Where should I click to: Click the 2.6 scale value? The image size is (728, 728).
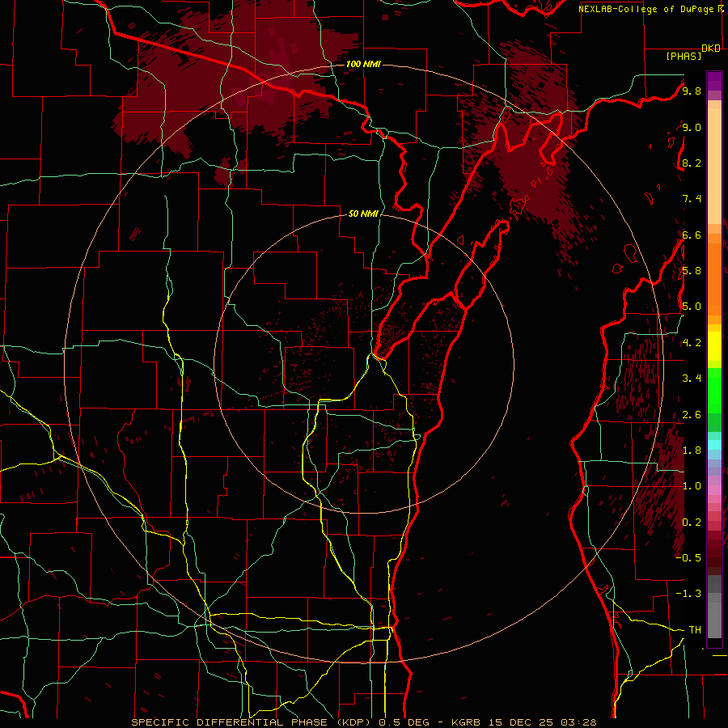click(x=692, y=415)
